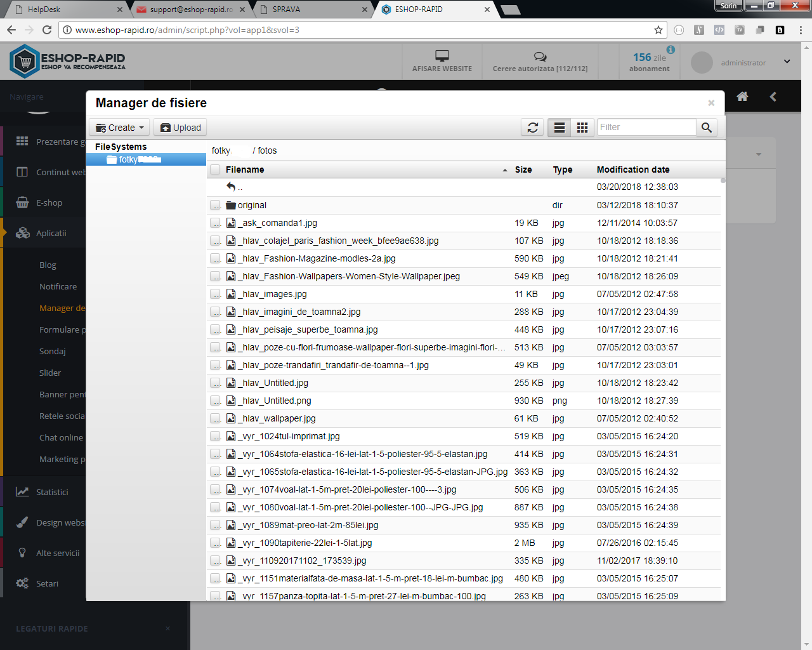This screenshot has width=812, height=650.
Task: Check the box for _hlav_images.jpg
Action: pyautogui.click(x=215, y=294)
